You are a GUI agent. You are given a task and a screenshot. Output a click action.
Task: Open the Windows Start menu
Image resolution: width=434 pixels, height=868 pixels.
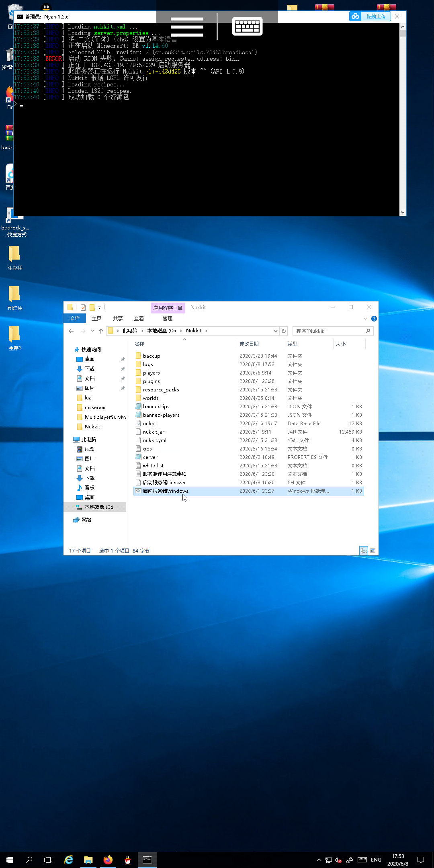pyautogui.click(x=10, y=860)
